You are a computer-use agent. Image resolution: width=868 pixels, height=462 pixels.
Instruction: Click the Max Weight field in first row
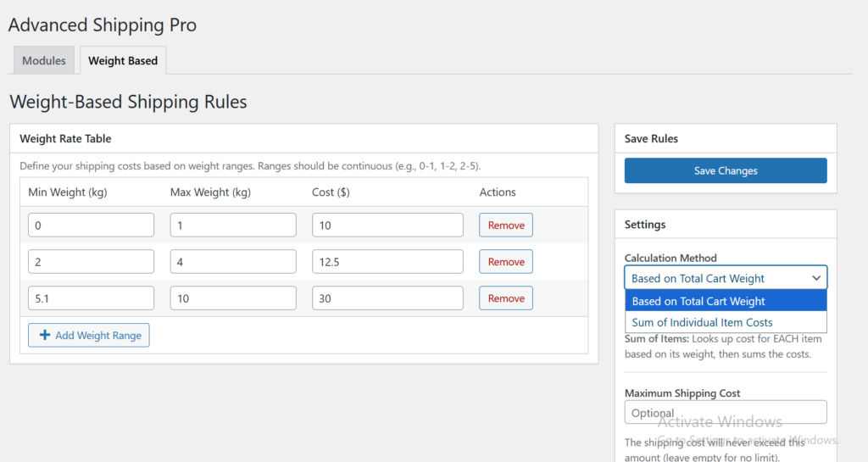pyautogui.click(x=233, y=225)
